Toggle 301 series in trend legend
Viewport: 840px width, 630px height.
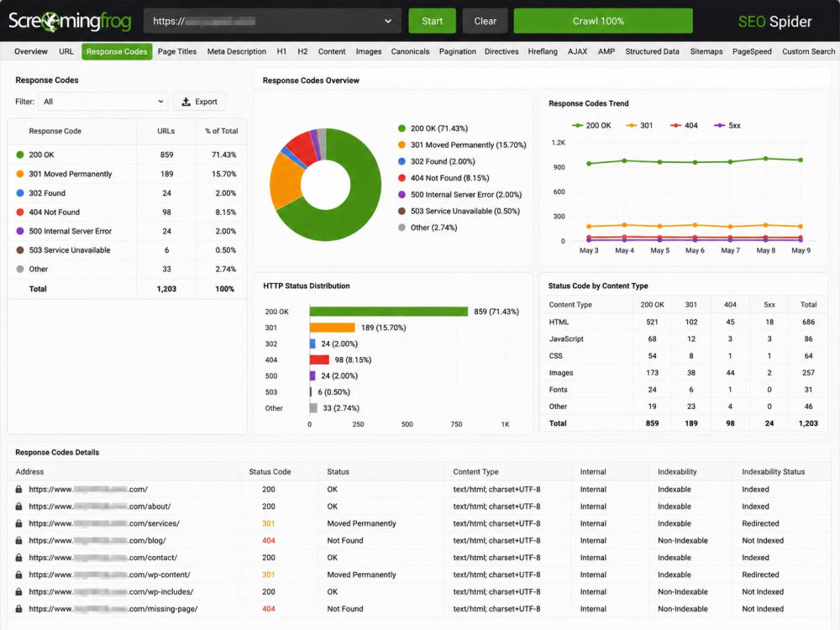[x=639, y=125]
